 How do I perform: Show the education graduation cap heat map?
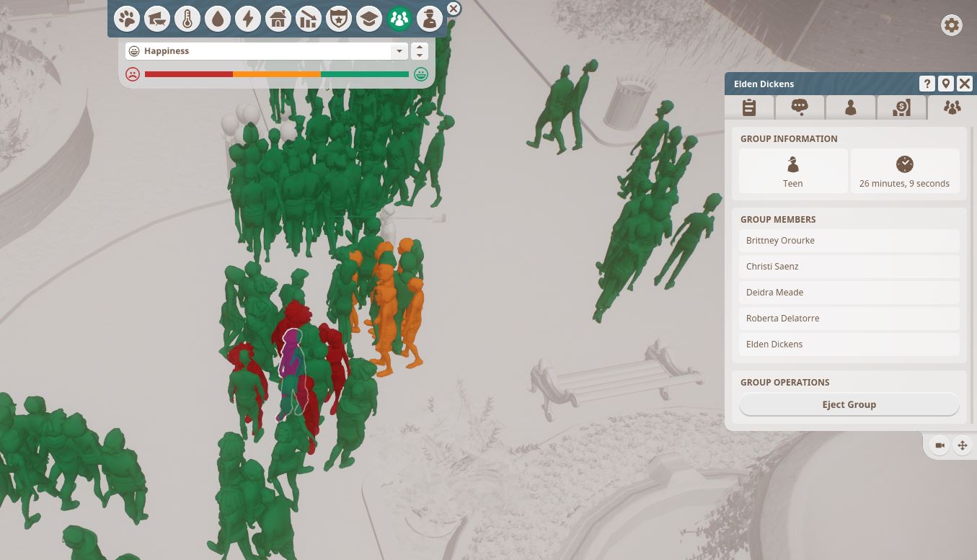click(x=369, y=19)
